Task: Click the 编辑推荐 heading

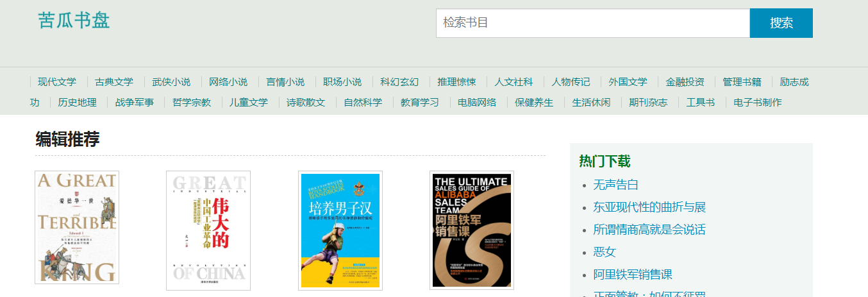Action: (x=67, y=139)
